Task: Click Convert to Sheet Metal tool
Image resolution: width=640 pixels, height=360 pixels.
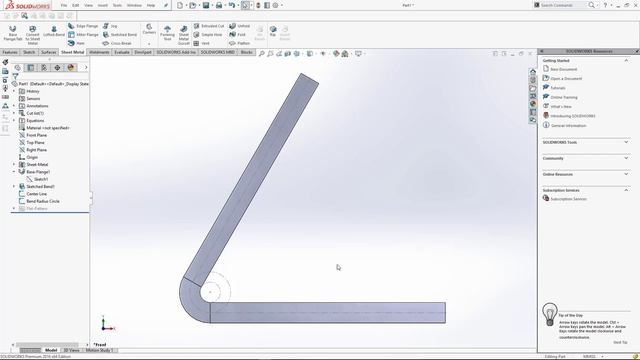Action: pyautogui.click(x=33, y=35)
